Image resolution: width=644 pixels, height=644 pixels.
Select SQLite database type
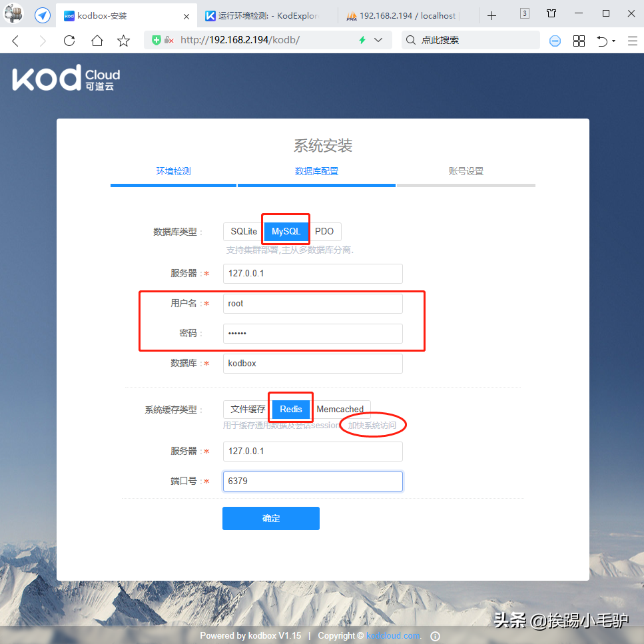point(244,231)
